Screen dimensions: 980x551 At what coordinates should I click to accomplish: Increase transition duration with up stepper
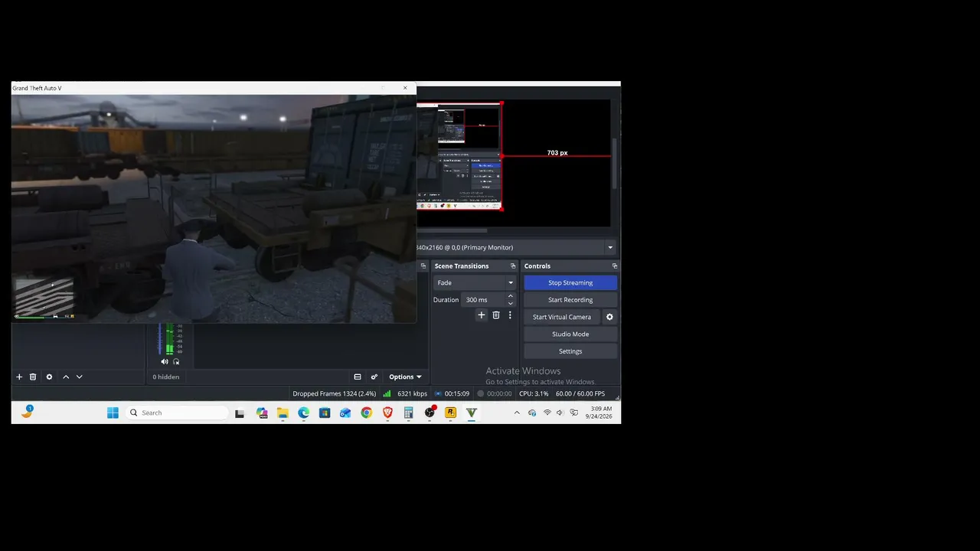coord(511,296)
